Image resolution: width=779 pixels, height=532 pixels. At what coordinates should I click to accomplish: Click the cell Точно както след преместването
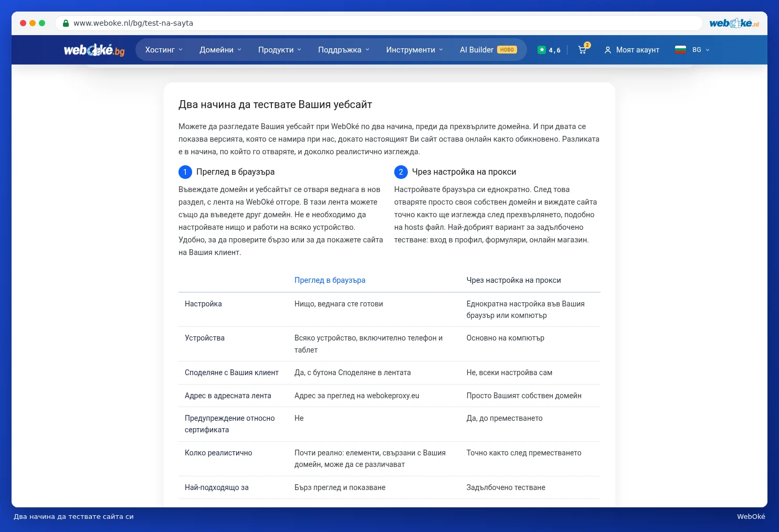click(524, 453)
